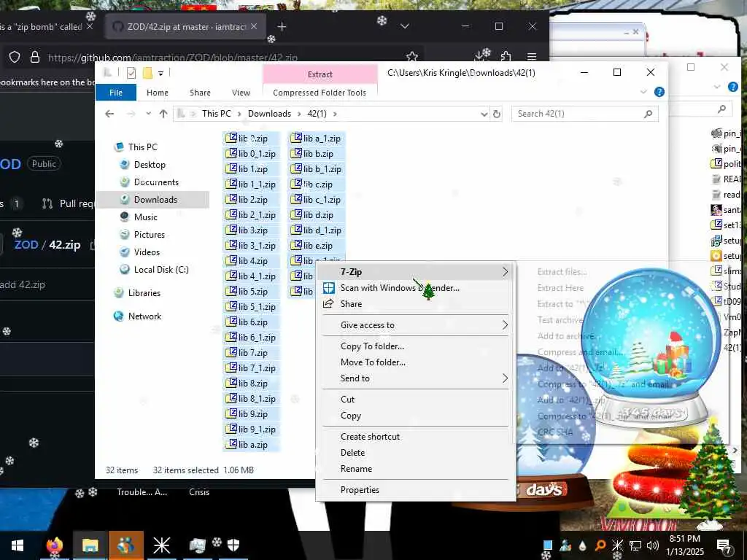Viewport: 747px width, 560px height.
Task: Click new folder quick access icon
Action: (147, 73)
